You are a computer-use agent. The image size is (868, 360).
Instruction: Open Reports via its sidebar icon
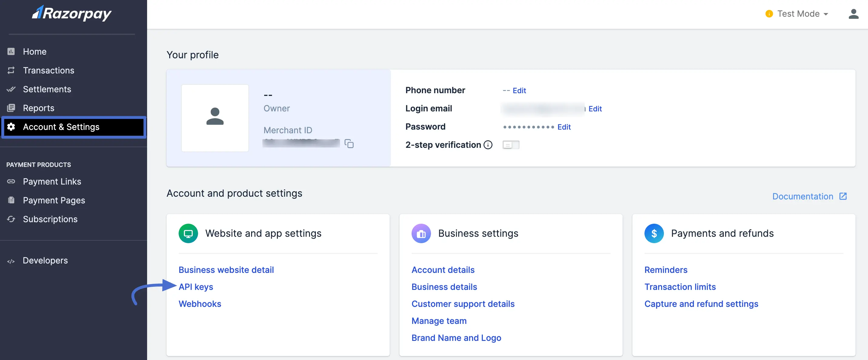point(11,108)
